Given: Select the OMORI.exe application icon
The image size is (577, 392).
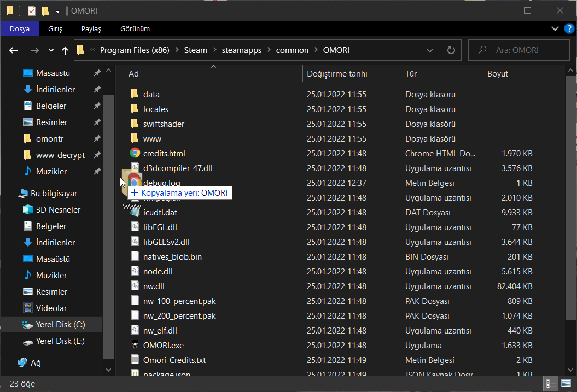Looking at the screenshot, I should point(135,345).
